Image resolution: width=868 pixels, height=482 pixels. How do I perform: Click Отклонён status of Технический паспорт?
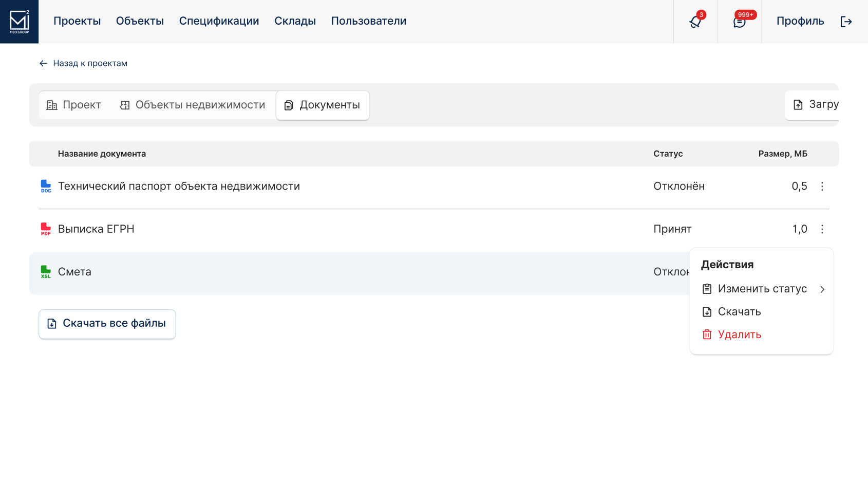679,186
